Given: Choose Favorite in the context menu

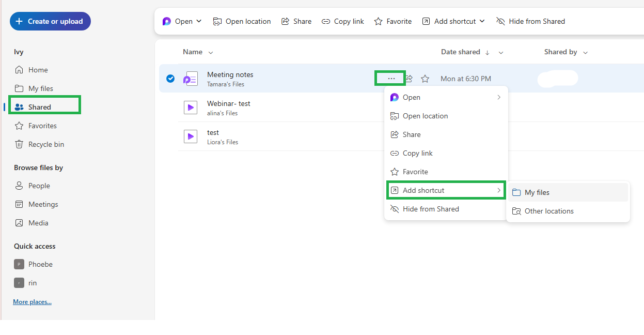Looking at the screenshot, I should (446, 172).
